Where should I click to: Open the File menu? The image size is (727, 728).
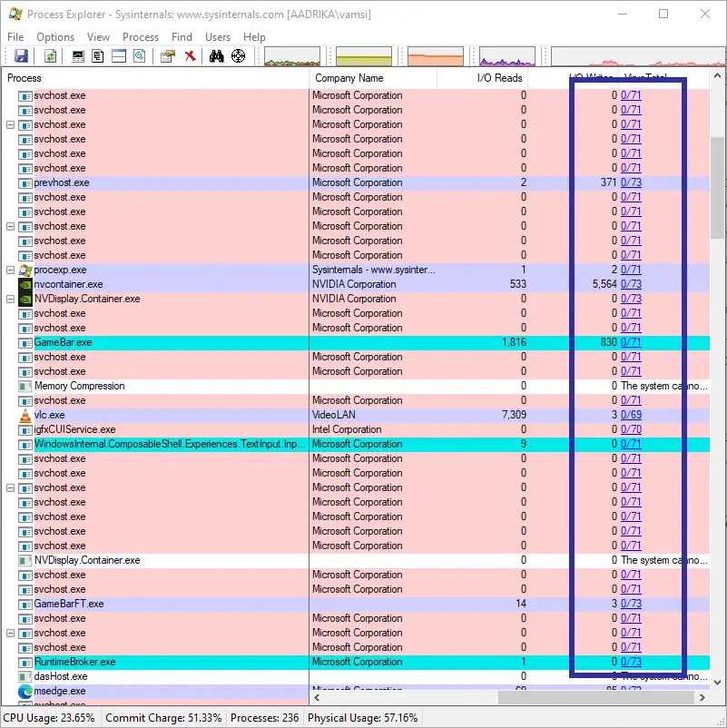15,37
